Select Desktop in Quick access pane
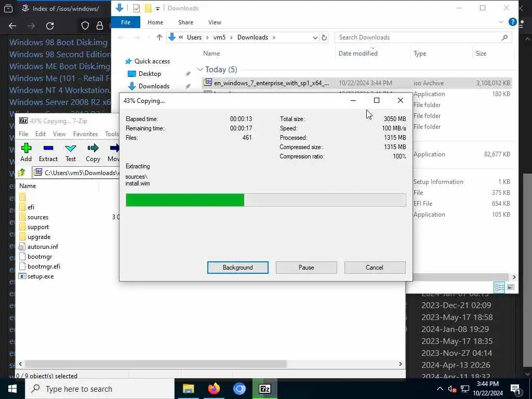 pos(150,74)
